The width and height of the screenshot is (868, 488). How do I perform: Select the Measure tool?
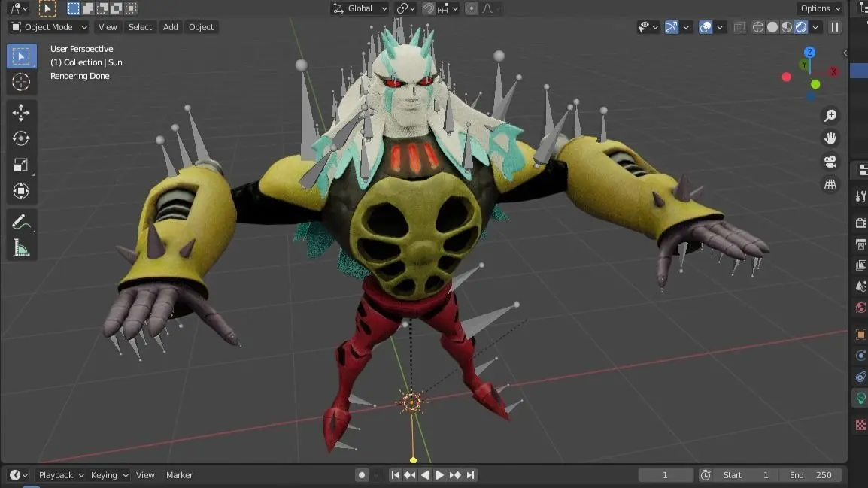[x=21, y=248]
